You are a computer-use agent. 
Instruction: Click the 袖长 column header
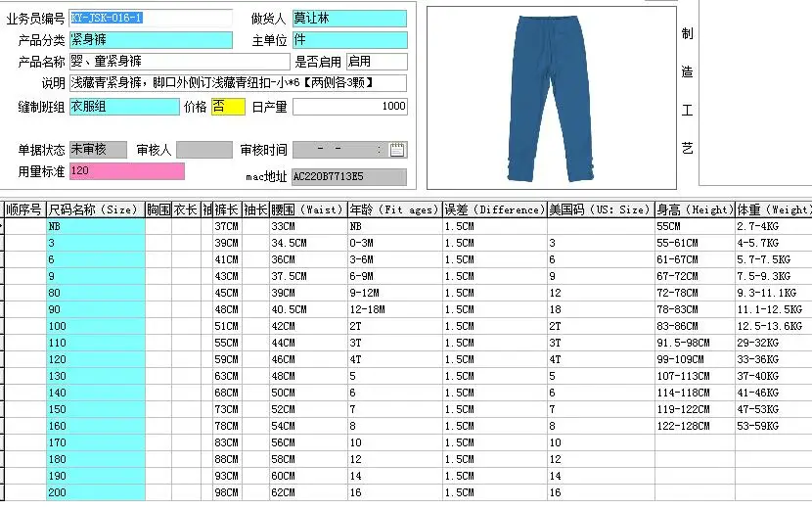coord(255,209)
